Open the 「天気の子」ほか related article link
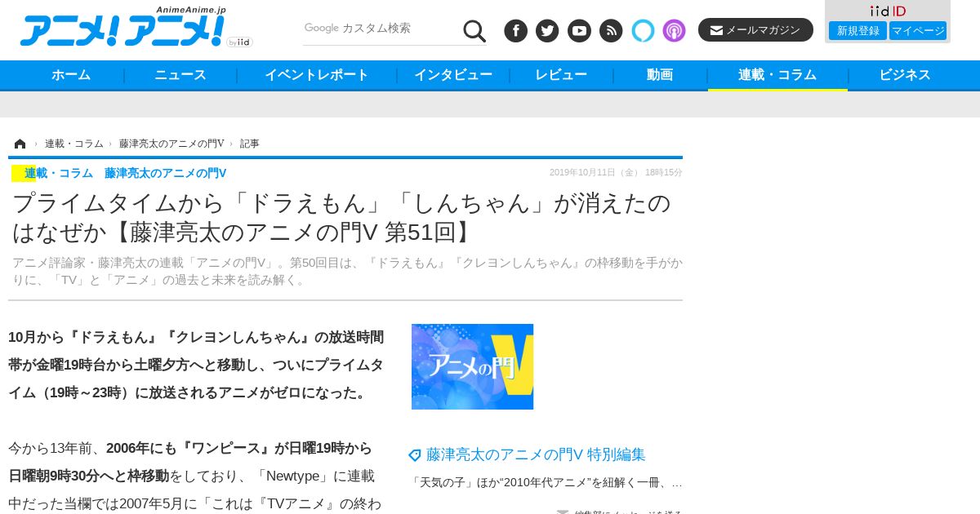Image resolution: width=980 pixels, height=514 pixels. pos(546,482)
